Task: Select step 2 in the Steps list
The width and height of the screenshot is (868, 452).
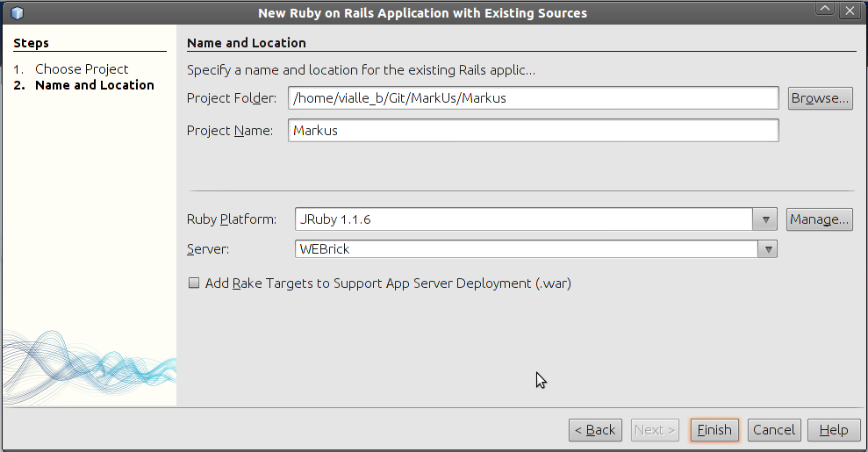Action: pos(94,85)
